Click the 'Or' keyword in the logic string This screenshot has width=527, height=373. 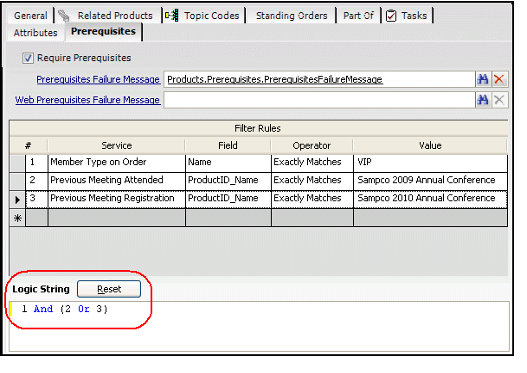click(84, 309)
